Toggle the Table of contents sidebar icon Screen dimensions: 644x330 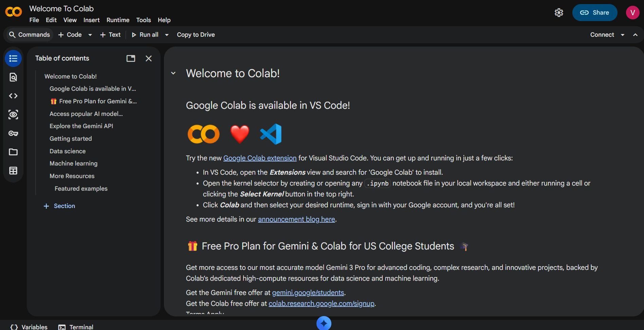13,58
